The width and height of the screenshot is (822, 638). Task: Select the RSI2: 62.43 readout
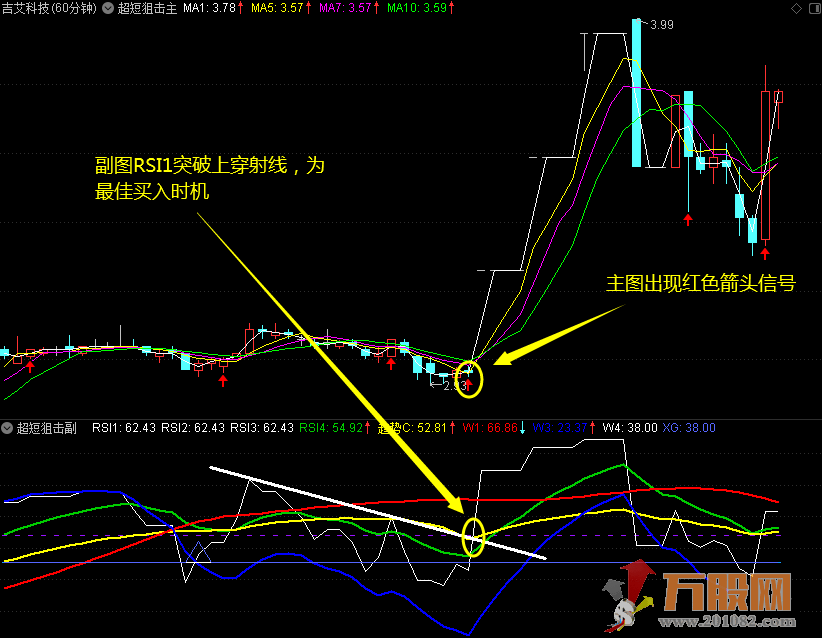click(x=192, y=428)
